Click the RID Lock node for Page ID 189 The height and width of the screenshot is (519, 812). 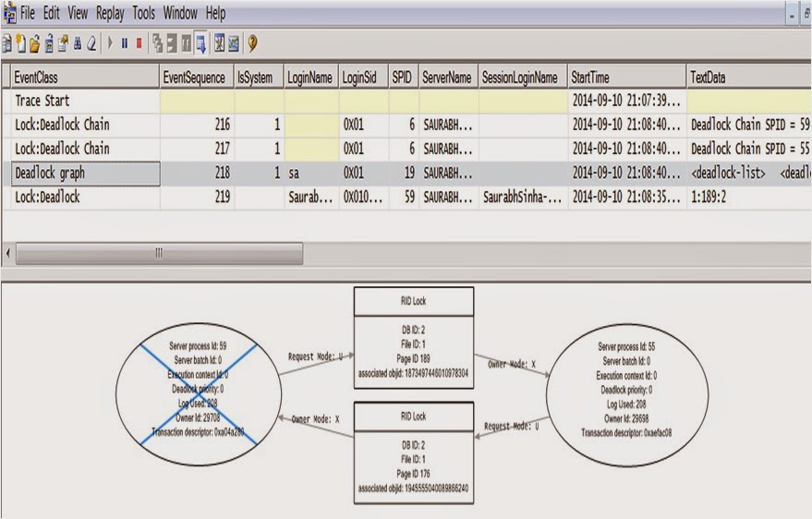(x=414, y=338)
